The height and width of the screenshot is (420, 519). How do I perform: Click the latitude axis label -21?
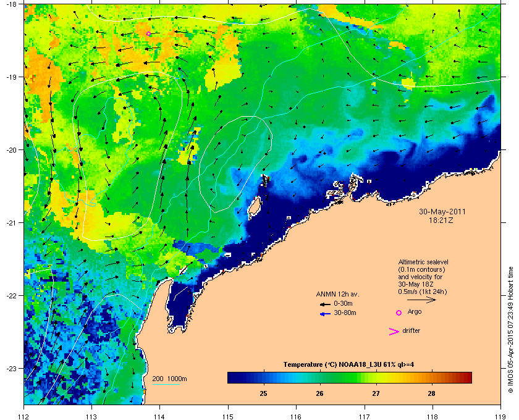pos(11,223)
